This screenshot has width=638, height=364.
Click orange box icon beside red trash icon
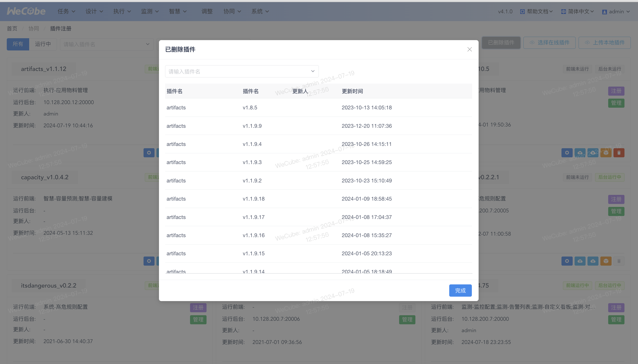pyautogui.click(x=606, y=153)
